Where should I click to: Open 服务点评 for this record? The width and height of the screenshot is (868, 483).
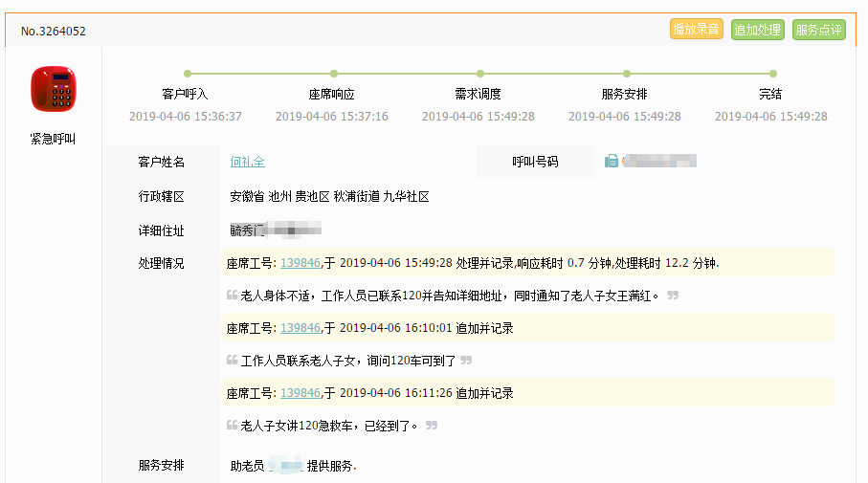tap(818, 30)
